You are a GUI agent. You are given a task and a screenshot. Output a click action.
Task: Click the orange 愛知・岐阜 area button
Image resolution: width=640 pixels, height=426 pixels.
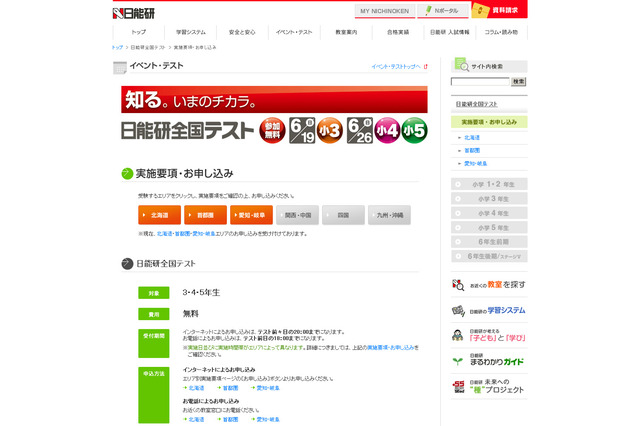click(251, 215)
